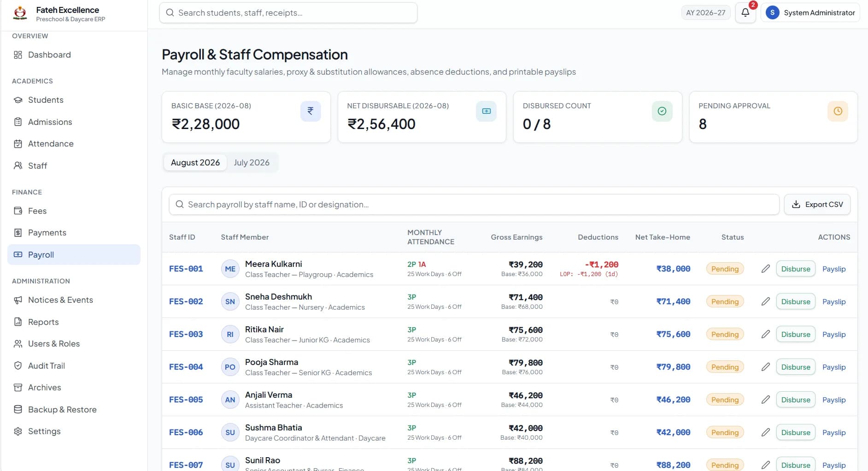The width and height of the screenshot is (868, 471).
Task: Click the System Administrator avatar icon
Action: click(x=772, y=12)
